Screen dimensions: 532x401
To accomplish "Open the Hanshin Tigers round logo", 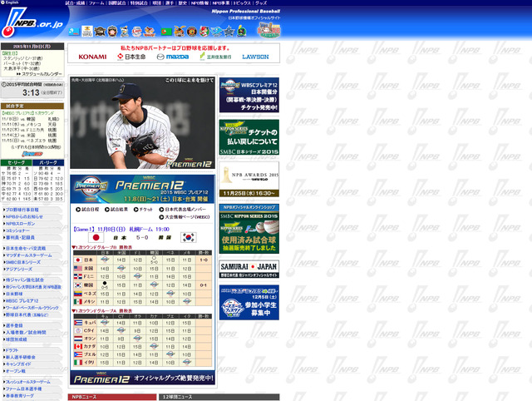I will pyautogui.click(x=192, y=32).
